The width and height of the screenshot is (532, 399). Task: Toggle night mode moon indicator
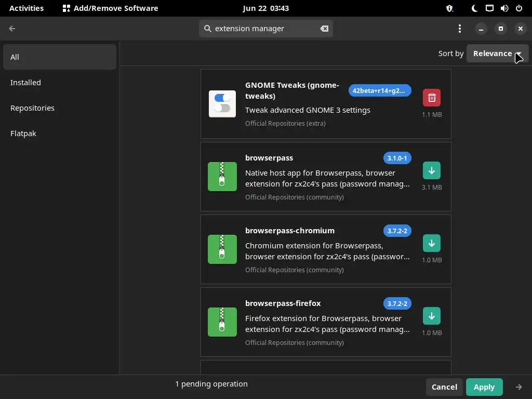[x=474, y=8]
